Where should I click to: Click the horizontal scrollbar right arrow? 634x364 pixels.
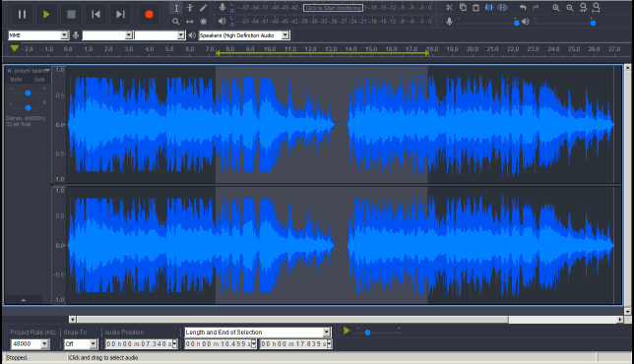click(620, 320)
